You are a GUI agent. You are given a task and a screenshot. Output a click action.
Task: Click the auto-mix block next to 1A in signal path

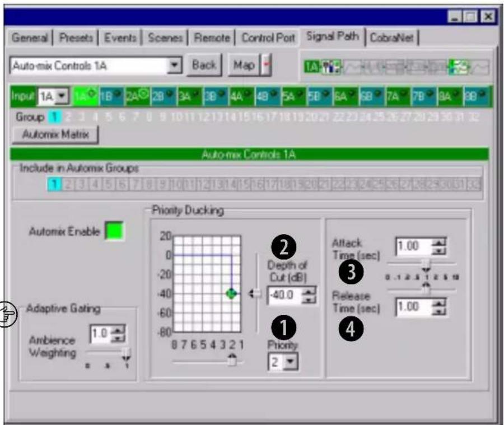tap(330, 67)
